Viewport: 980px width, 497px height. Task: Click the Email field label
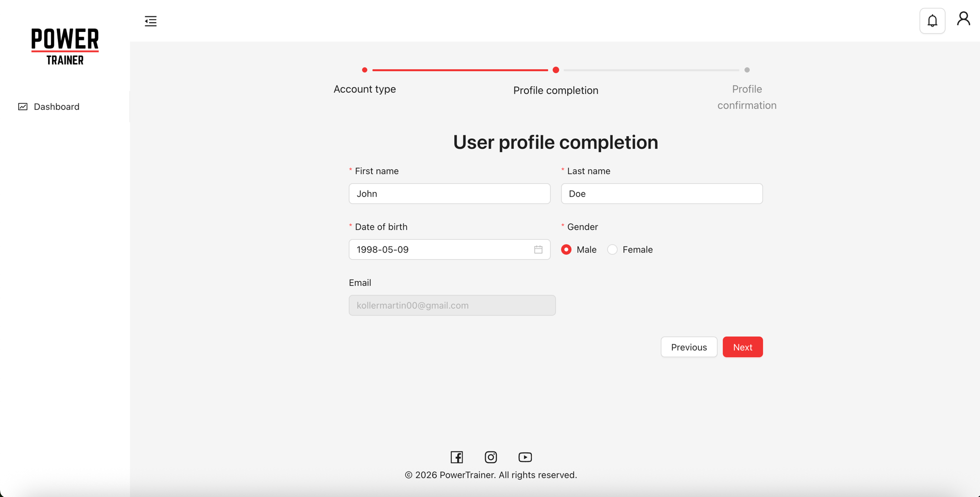pyautogui.click(x=360, y=283)
